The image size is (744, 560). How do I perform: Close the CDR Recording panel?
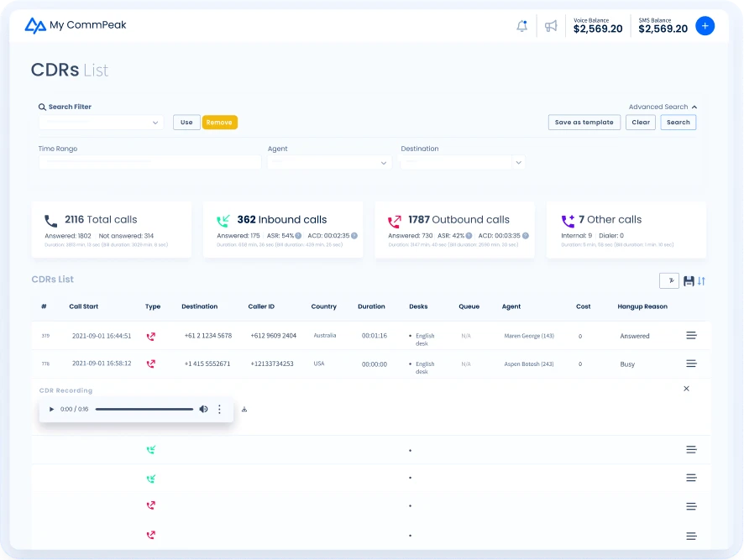coord(686,389)
